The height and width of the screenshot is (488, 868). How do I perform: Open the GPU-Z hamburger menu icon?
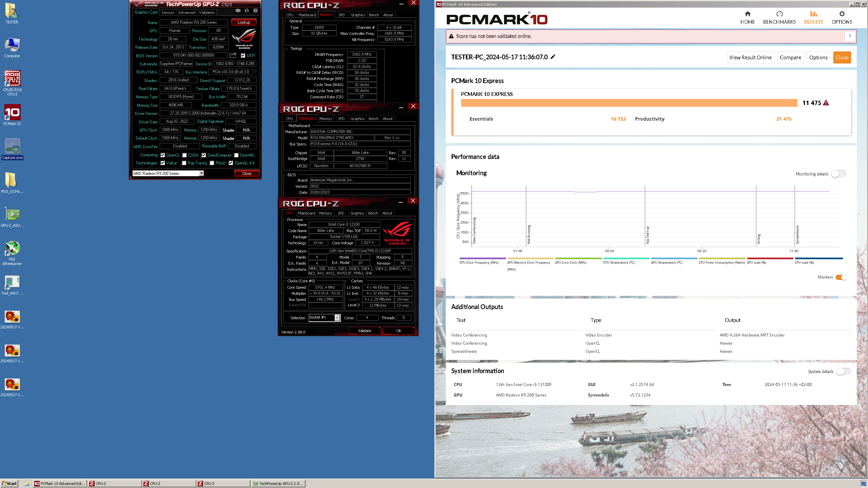(x=255, y=11)
